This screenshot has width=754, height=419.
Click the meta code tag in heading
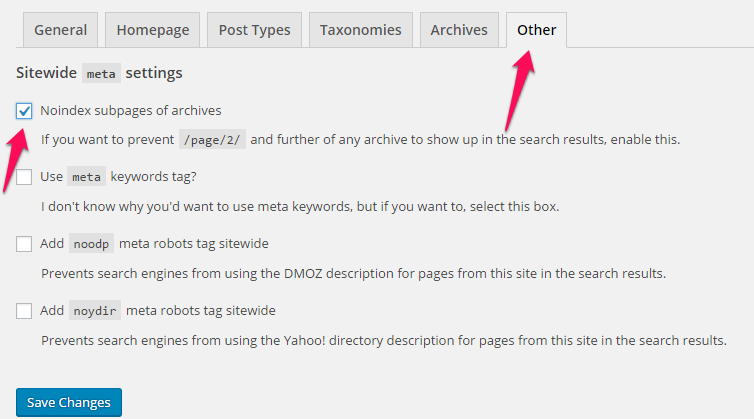pyautogui.click(x=101, y=73)
